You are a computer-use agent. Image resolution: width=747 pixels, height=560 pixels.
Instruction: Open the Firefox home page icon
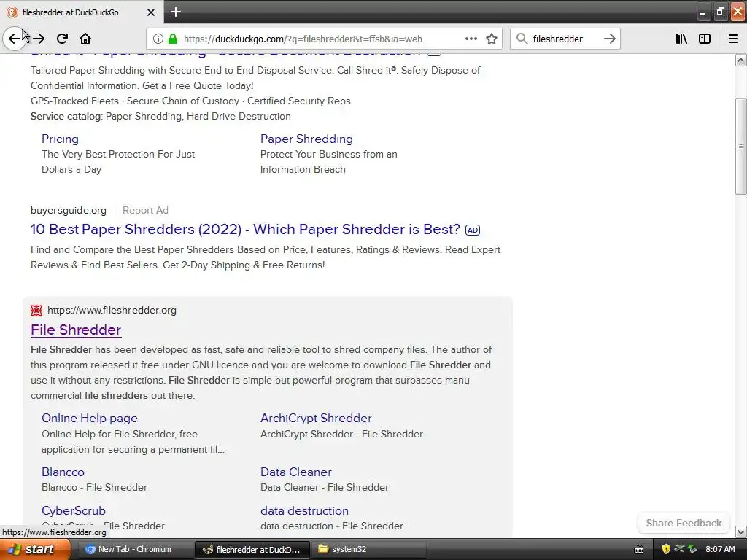(85, 39)
